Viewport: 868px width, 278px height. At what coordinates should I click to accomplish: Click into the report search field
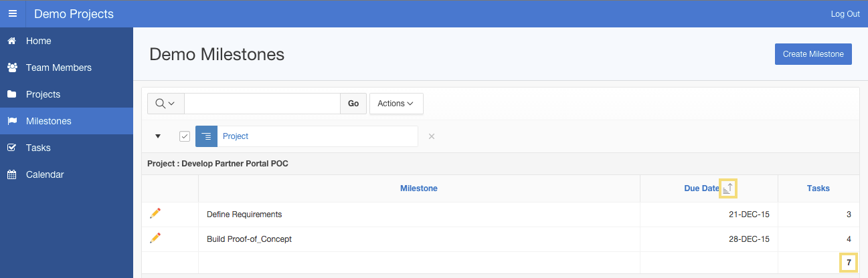(x=262, y=104)
